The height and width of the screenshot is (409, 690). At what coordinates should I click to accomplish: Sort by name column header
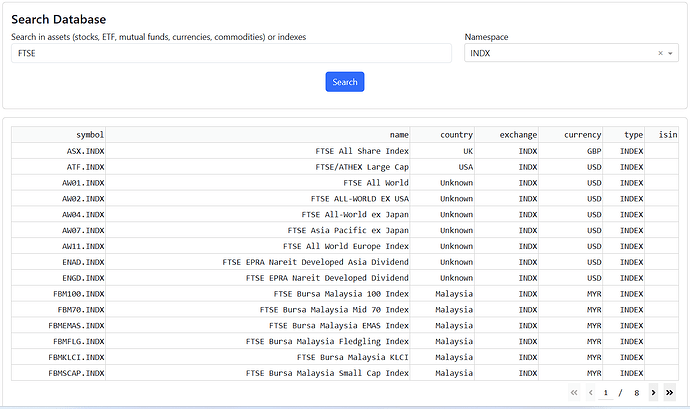[258, 135]
